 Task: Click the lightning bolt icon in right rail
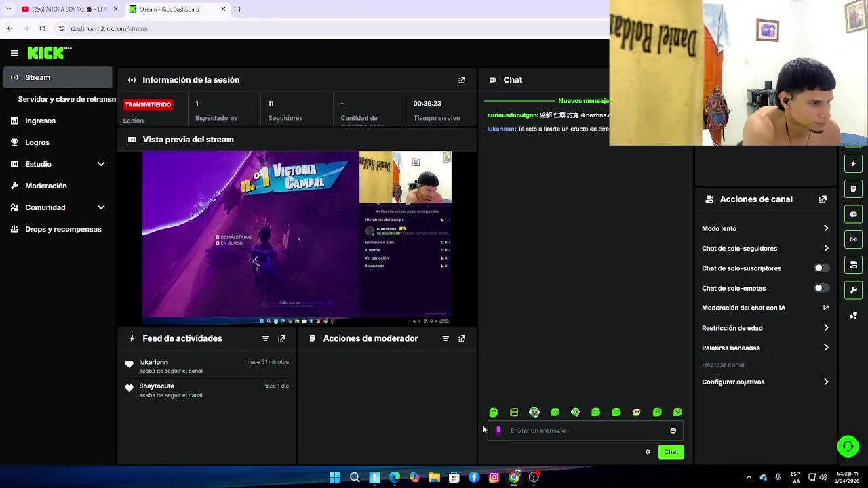tap(853, 164)
